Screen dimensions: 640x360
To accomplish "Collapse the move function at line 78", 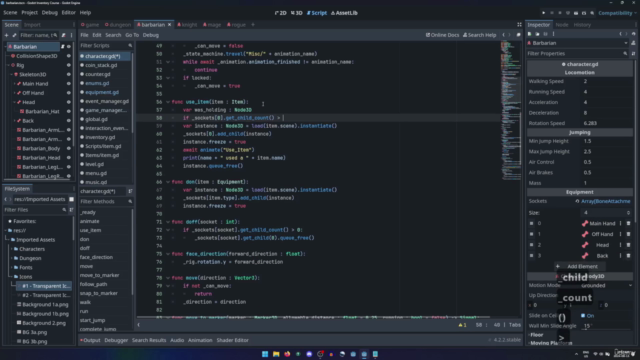I will click(168, 278).
